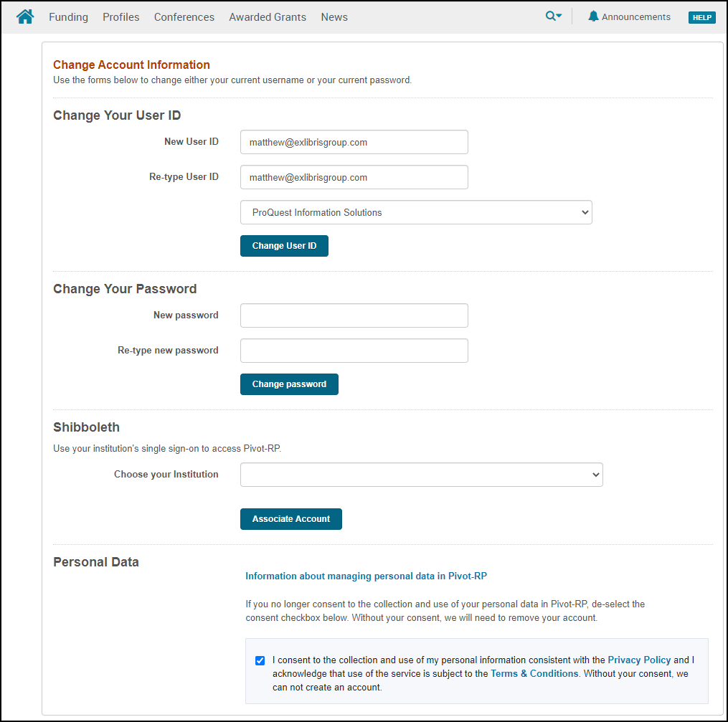Open the Privacy Policy link
The image size is (728, 722).
coord(639,660)
